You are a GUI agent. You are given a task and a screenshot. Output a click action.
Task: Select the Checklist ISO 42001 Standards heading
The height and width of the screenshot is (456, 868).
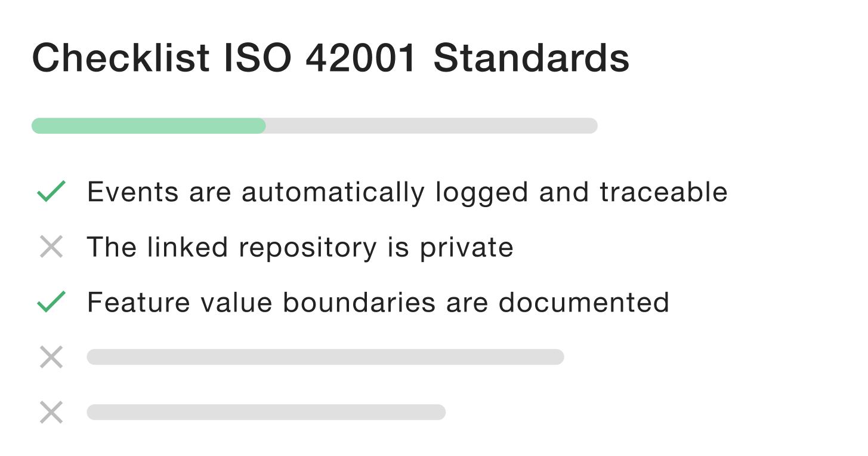tap(330, 58)
